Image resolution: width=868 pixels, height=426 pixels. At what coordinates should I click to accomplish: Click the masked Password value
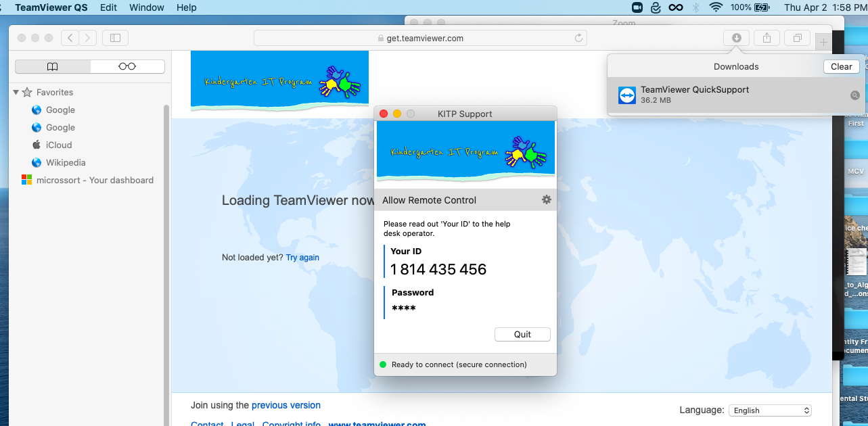tap(404, 308)
